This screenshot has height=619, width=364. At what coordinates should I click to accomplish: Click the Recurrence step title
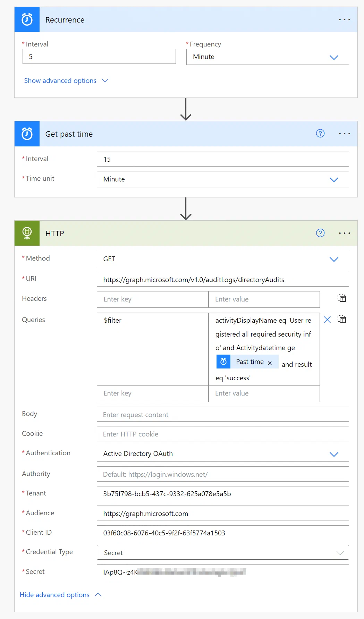tap(65, 20)
